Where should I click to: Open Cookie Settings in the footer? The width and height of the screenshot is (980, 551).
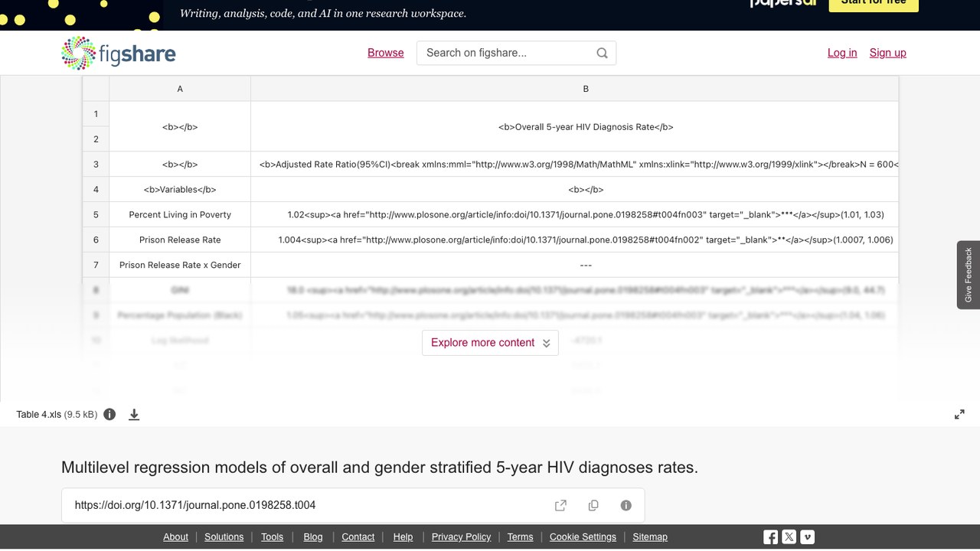pyautogui.click(x=583, y=537)
